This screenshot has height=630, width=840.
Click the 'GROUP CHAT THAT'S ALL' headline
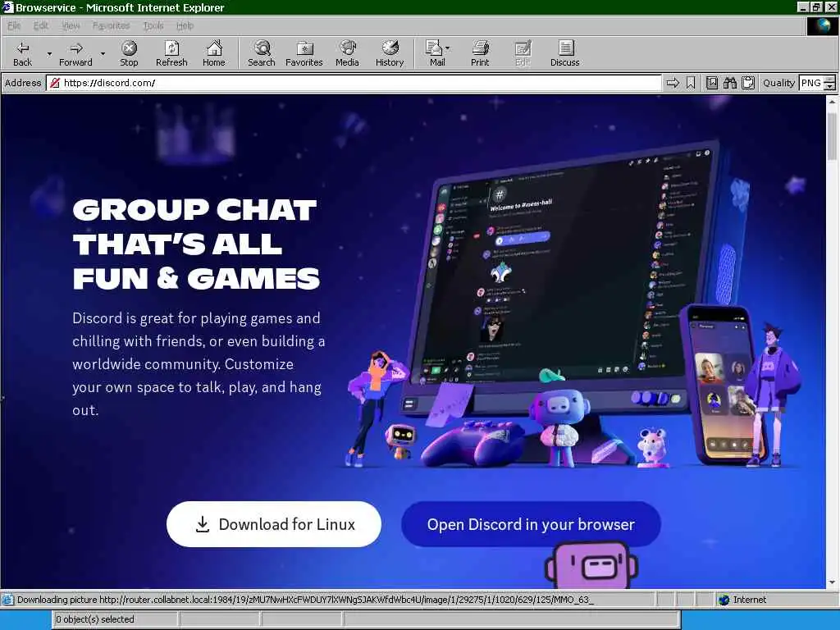[x=195, y=226]
